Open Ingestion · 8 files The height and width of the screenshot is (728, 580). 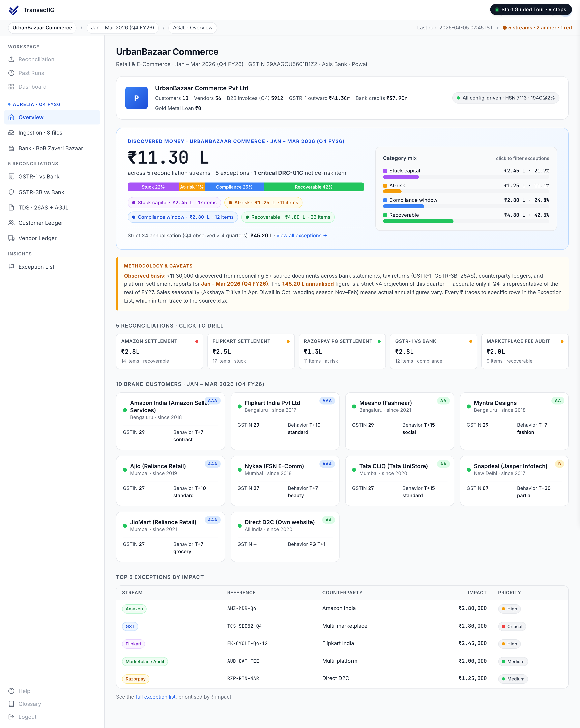pyautogui.click(x=52, y=133)
